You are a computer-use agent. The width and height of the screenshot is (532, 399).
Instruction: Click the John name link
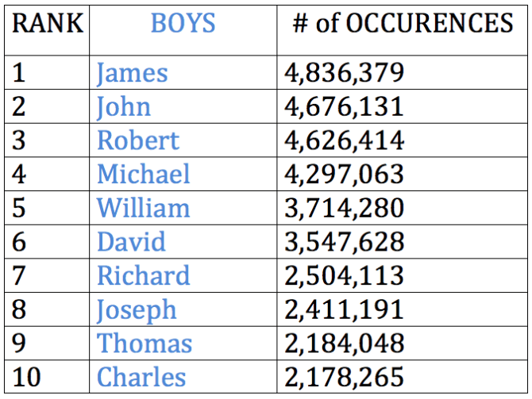tap(124, 107)
